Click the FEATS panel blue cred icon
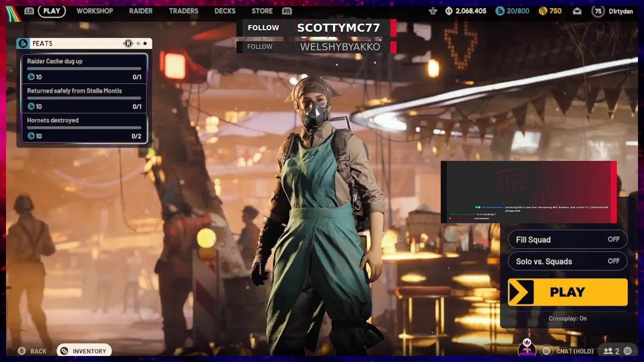The width and height of the screenshot is (644, 362). (23, 43)
